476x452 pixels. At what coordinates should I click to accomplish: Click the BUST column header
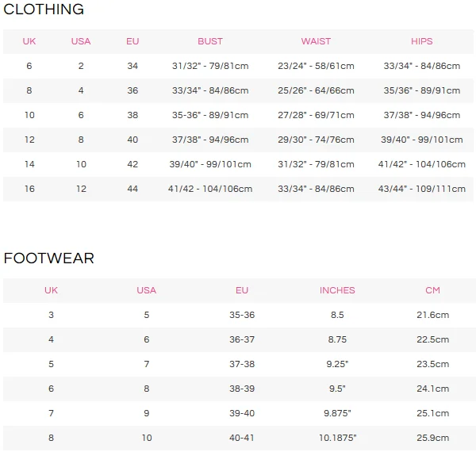pyautogui.click(x=210, y=41)
